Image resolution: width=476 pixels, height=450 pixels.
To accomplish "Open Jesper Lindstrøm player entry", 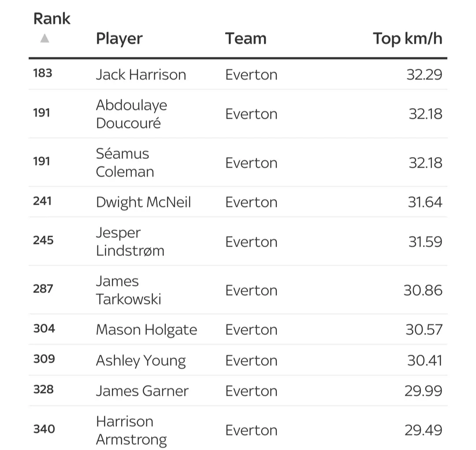I will (130, 242).
